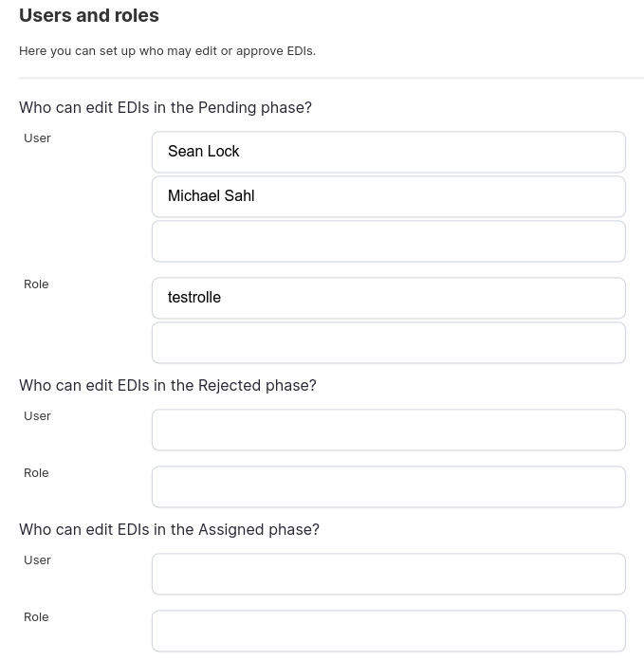Click the User field for Assigned phase
The height and width of the screenshot is (660, 644).
[388, 574]
